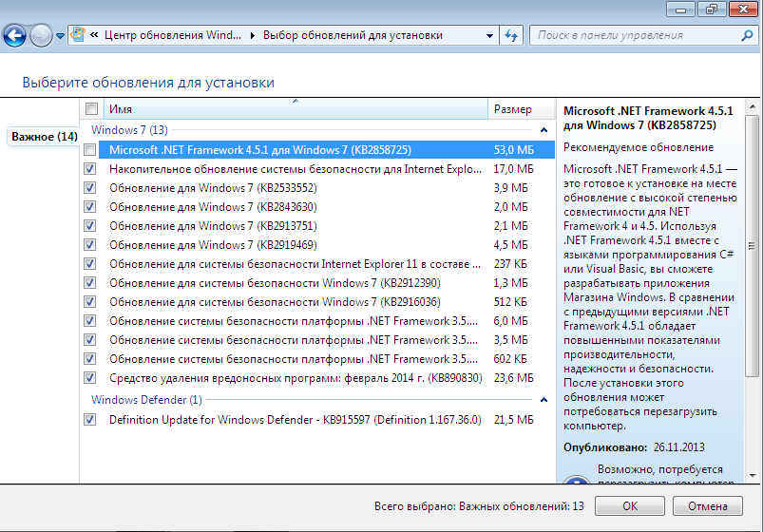
Task: Select row "Обновление для Windows 7 (KB2533552)"
Action: point(327,188)
